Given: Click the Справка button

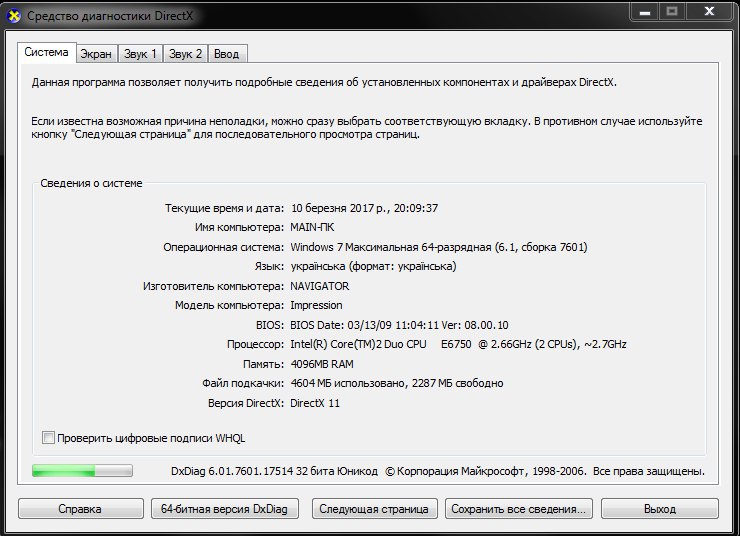Looking at the screenshot, I should [x=80, y=509].
